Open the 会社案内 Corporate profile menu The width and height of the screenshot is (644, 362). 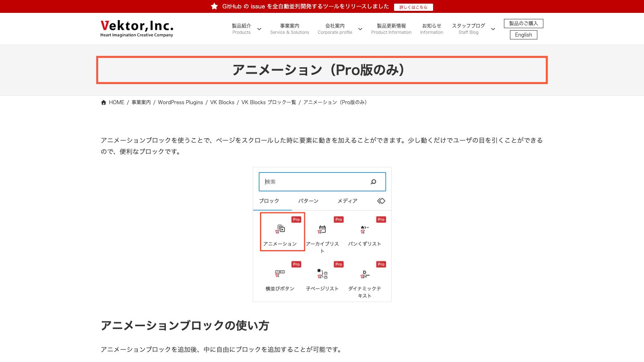point(335,29)
